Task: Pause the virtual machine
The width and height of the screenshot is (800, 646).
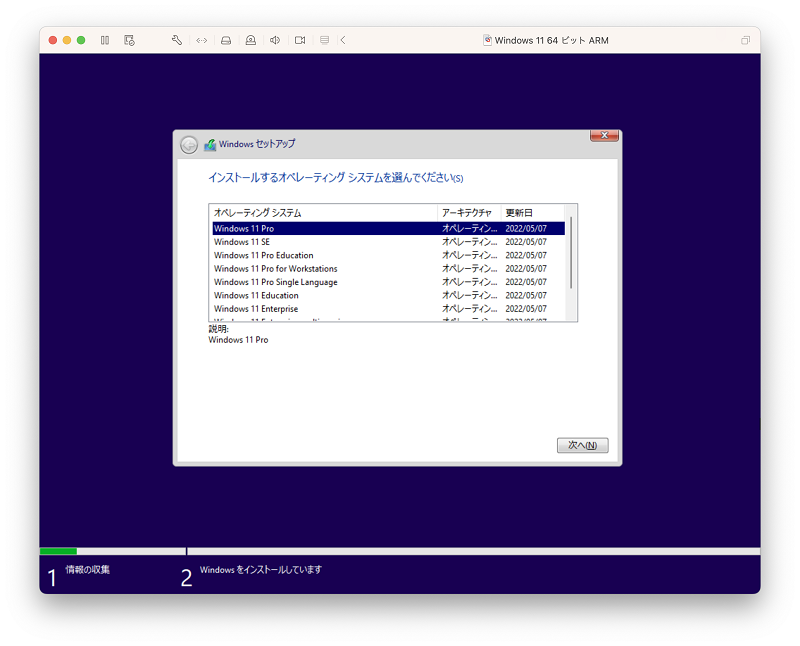Action: tap(105, 40)
